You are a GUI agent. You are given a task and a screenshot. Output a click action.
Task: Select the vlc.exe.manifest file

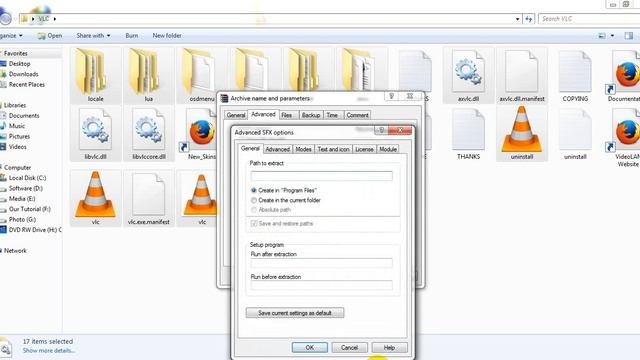(149, 198)
